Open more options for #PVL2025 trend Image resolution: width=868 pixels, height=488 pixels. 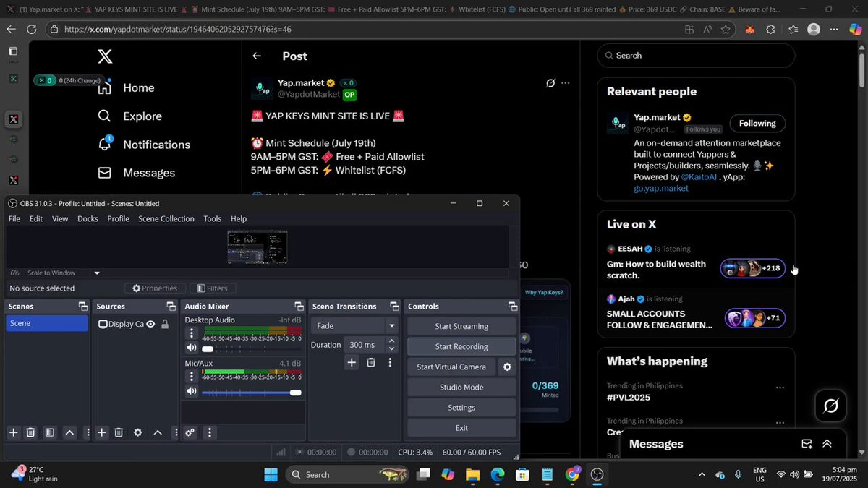pos(780,388)
